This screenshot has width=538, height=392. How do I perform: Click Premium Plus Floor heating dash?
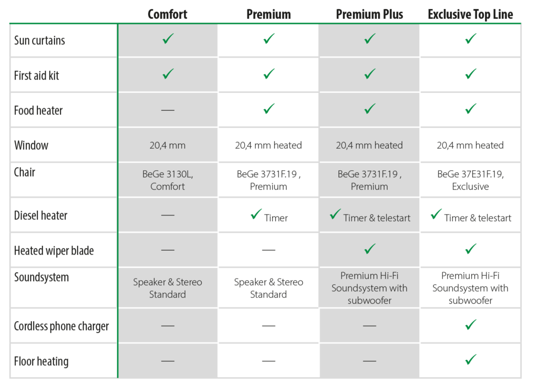tap(369, 361)
